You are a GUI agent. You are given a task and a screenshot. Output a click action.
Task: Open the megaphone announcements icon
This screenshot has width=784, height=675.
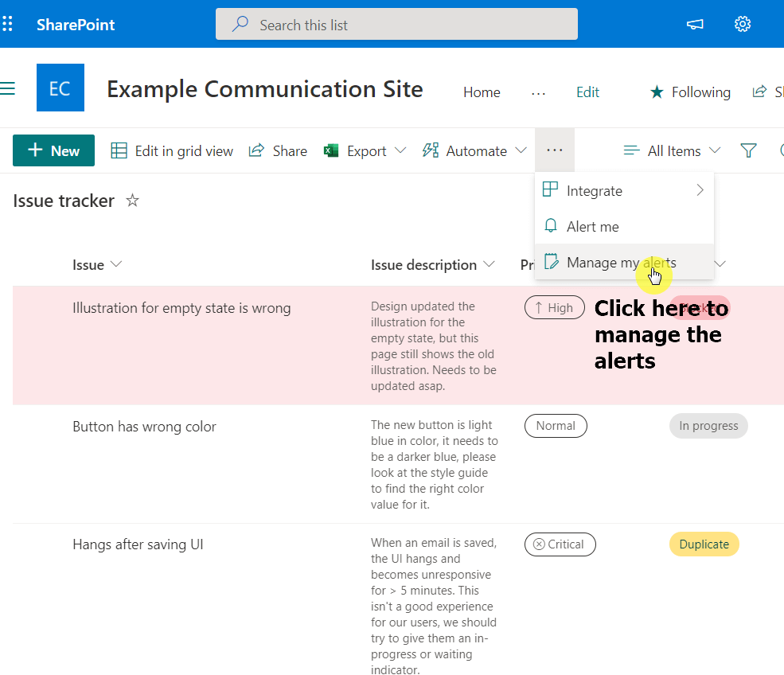coord(695,24)
